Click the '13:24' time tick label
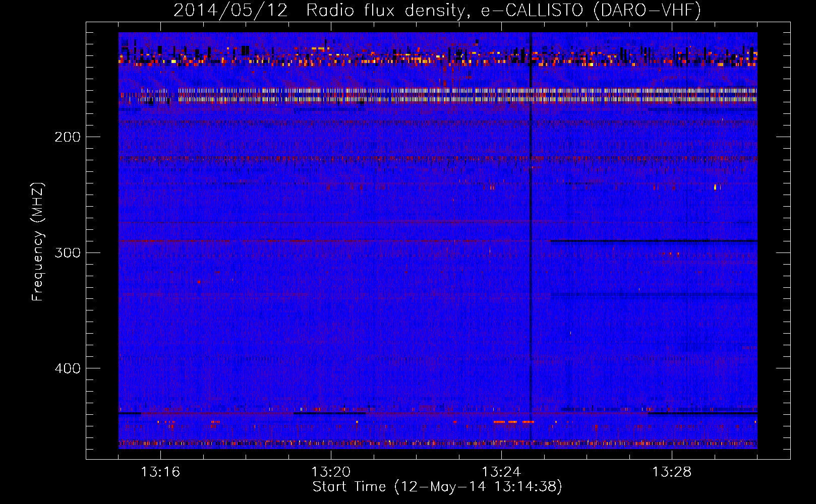This screenshot has width=816, height=504. coord(501,472)
